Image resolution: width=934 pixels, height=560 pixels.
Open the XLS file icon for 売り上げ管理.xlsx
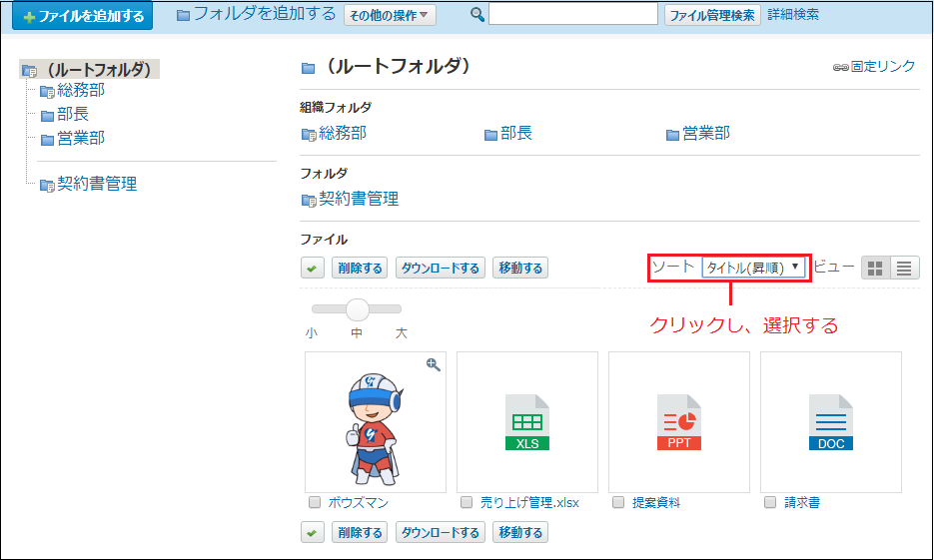click(527, 422)
